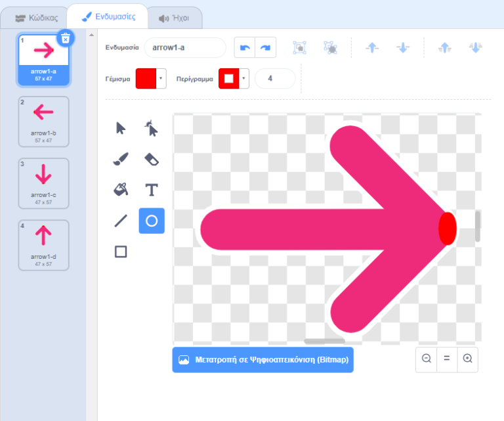The height and width of the screenshot is (421, 504).
Task: Select the Brush tool
Action: tap(121, 159)
